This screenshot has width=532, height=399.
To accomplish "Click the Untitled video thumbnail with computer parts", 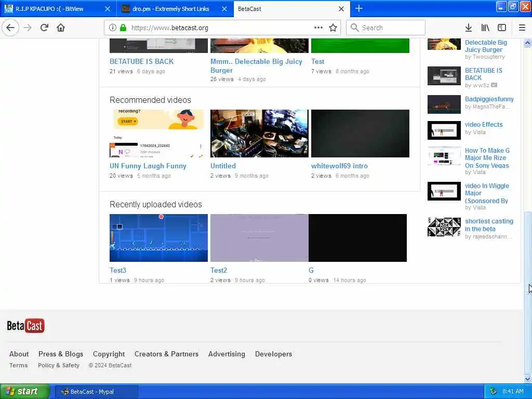I will (259, 134).
